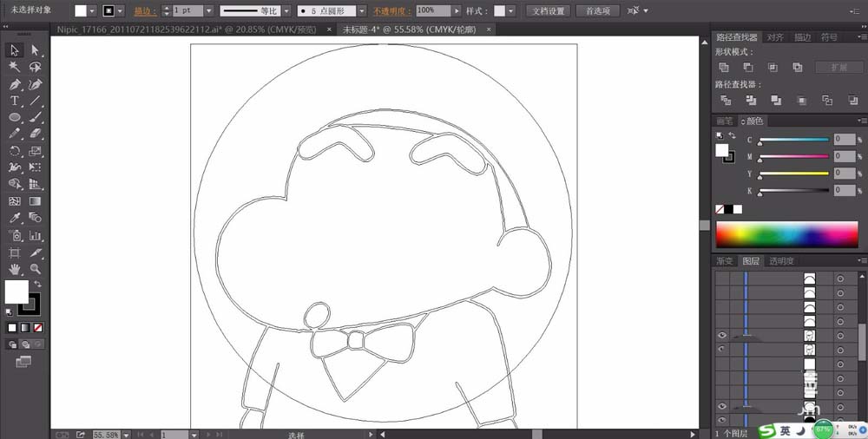Click the Minus Front shape mode icon
868x439 pixels.
(748, 68)
